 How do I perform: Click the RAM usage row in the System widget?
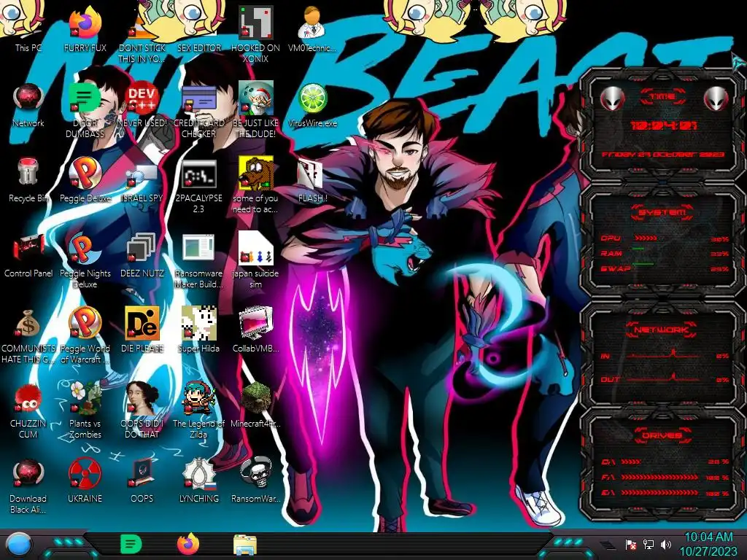(x=665, y=253)
